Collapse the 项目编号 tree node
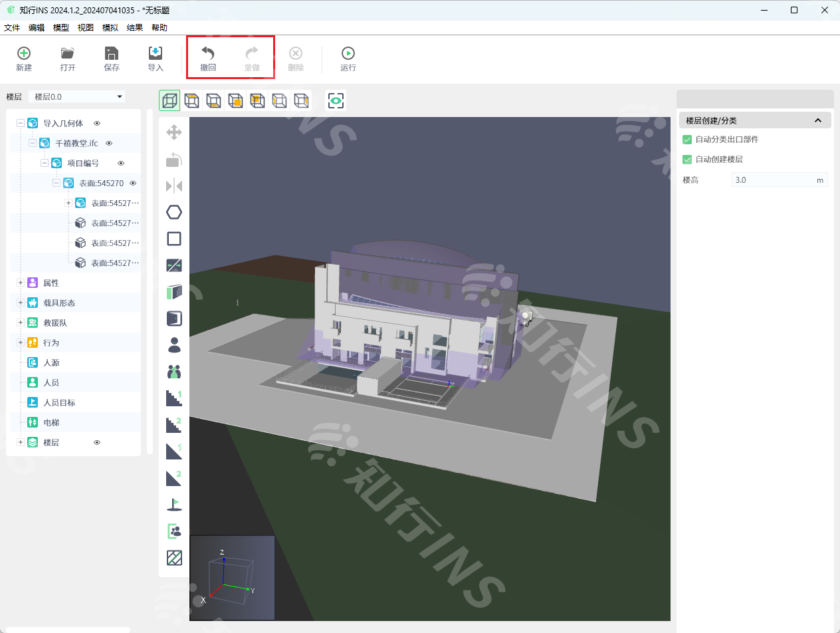Image resolution: width=840 pixels, height=633 pixels. pos(45,163)
